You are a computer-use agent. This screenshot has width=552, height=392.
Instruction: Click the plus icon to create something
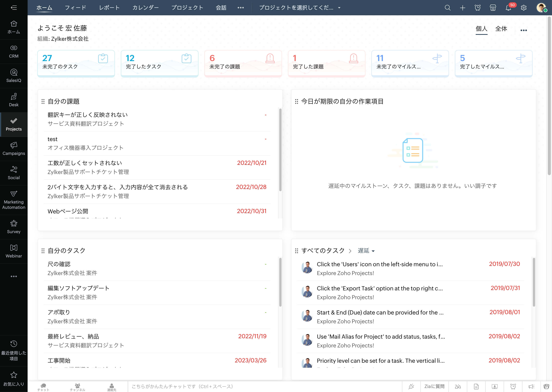point(462,7)
